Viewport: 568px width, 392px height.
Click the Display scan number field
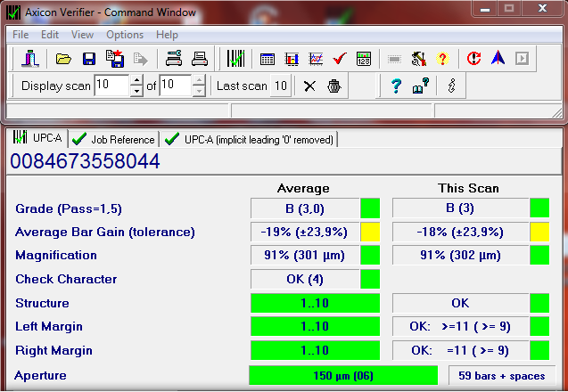tap(111, 86)
